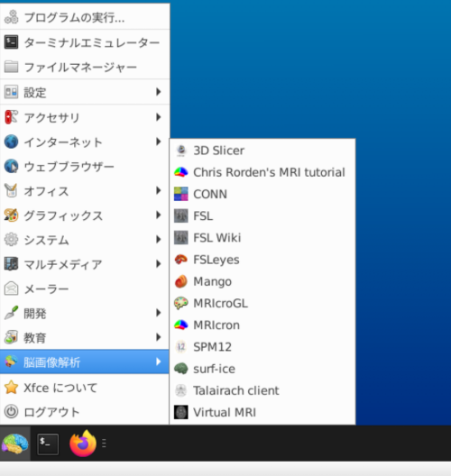Viewport: 451px width, 476px height.
Task: Click Chris Rorden's MRI tutorial icon
Action: [x=181, y=172]
